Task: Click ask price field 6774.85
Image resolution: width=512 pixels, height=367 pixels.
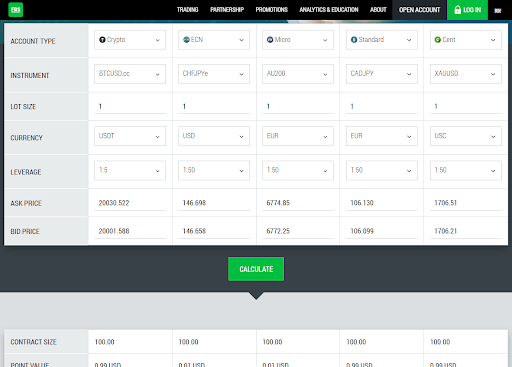Action: point(298,203)
